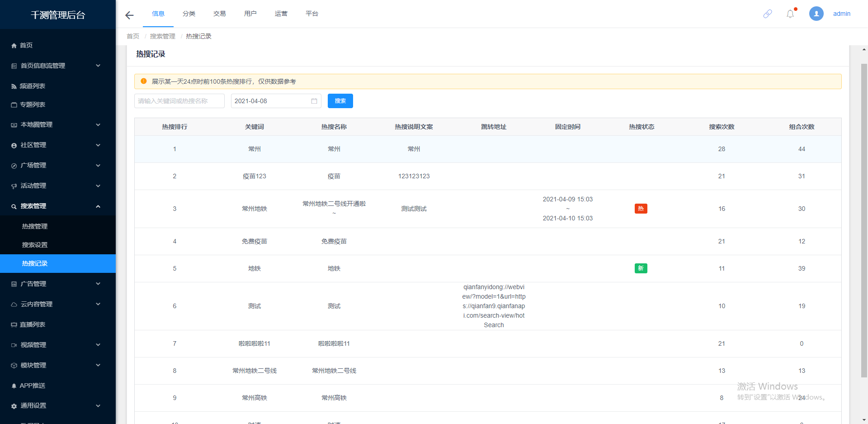
Task: Click the home icon beside 首页 in sidebar
Action: pos(14,46)
